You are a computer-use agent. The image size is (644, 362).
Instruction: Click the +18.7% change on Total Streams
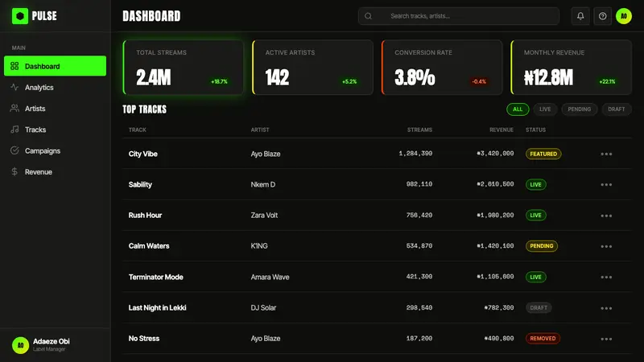point(219,82)
